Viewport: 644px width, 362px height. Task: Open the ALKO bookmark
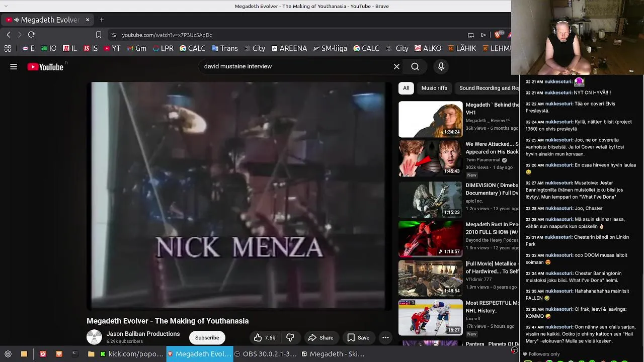428,48
